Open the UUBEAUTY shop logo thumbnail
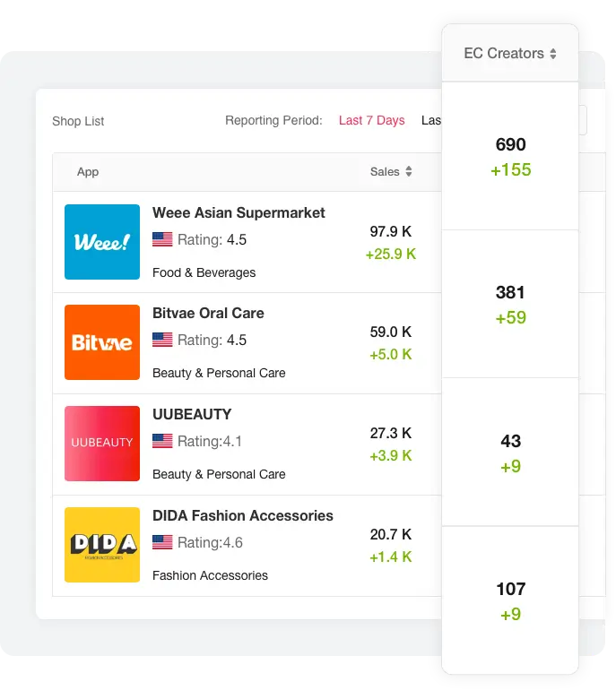 point(102,444)
